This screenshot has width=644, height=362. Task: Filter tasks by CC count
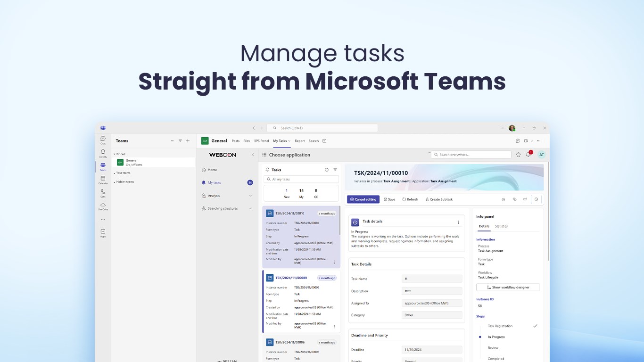click(316, 193)
